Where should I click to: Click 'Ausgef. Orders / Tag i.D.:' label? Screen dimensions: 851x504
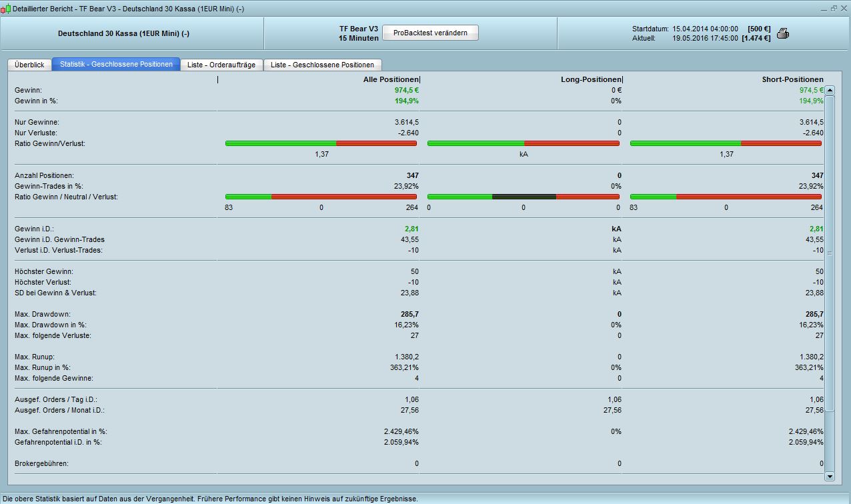(56, 399)
